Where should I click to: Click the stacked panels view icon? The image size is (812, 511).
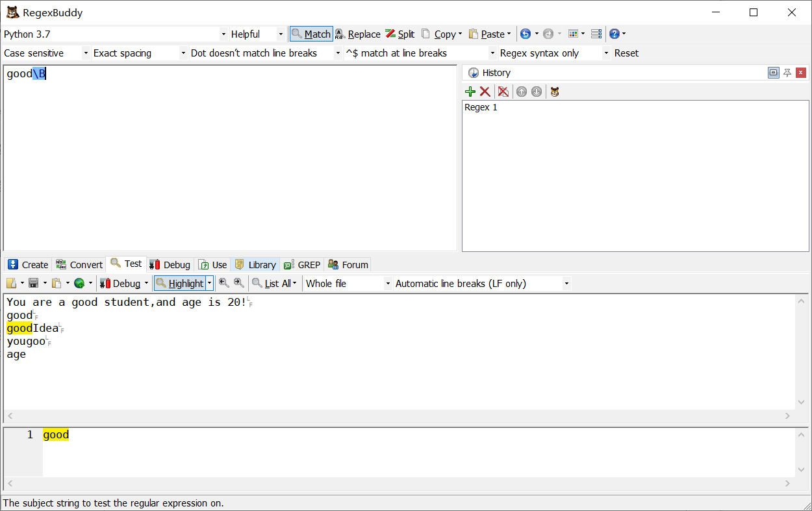point(596,34)
